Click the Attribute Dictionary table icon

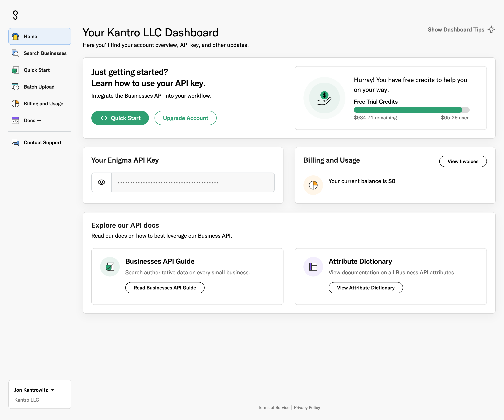[313, 267]
